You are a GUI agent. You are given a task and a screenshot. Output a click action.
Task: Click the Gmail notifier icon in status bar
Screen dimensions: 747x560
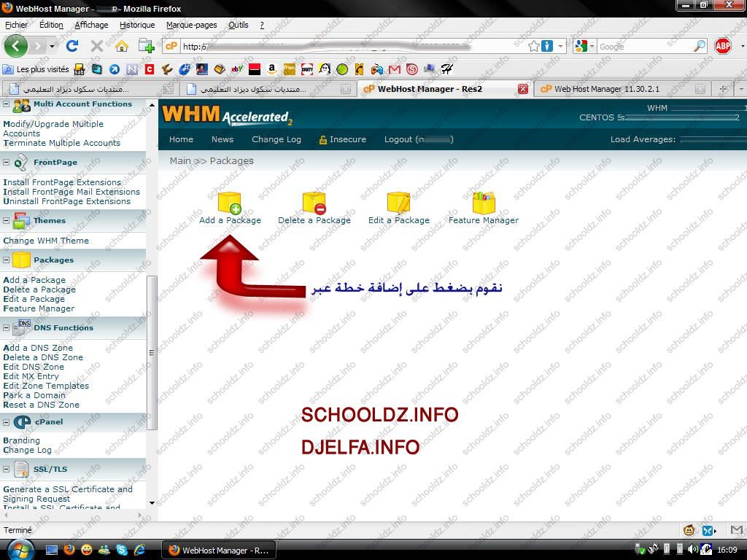click(737, 529)
